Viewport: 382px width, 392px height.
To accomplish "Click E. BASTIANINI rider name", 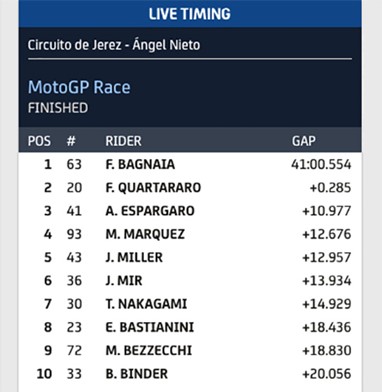I will point(150,327).
